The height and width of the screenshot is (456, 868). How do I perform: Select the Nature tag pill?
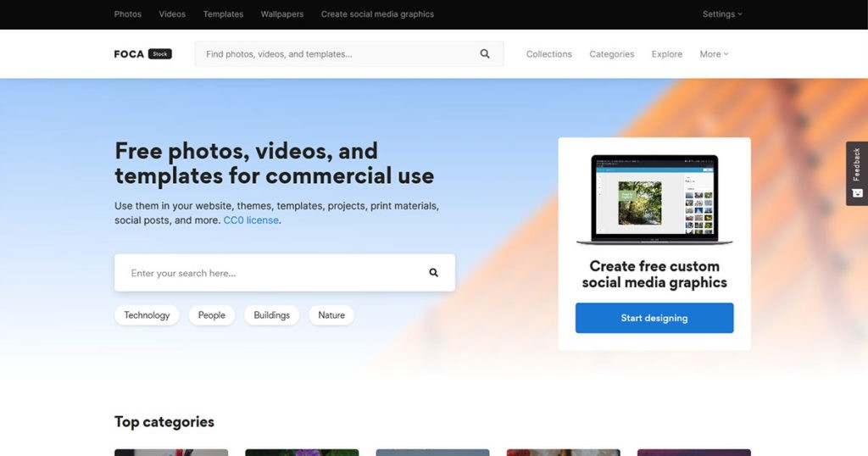pyautogui.click(x=331, y=315)
